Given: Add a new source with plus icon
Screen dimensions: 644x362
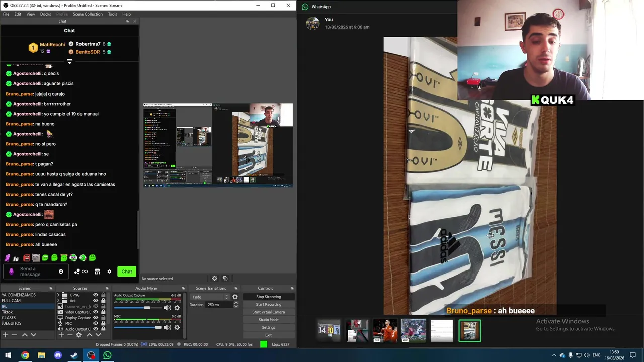Looking at the screenshot, I should click(61, 335).
